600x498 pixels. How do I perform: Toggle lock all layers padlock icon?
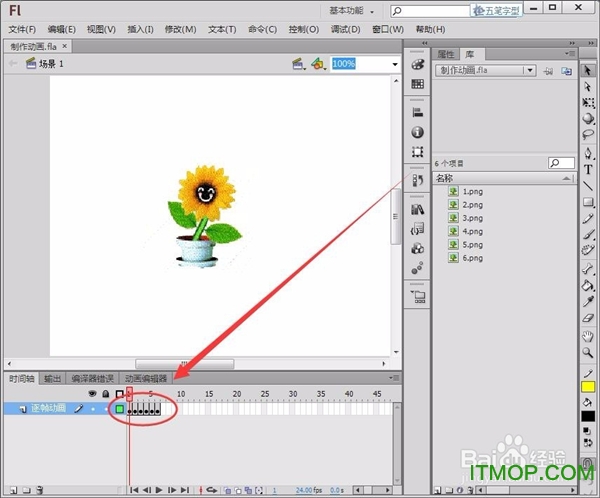point(105,394)
